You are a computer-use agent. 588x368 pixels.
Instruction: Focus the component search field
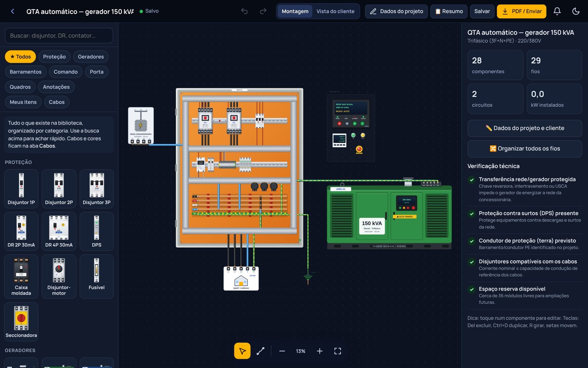click(59, 36)
